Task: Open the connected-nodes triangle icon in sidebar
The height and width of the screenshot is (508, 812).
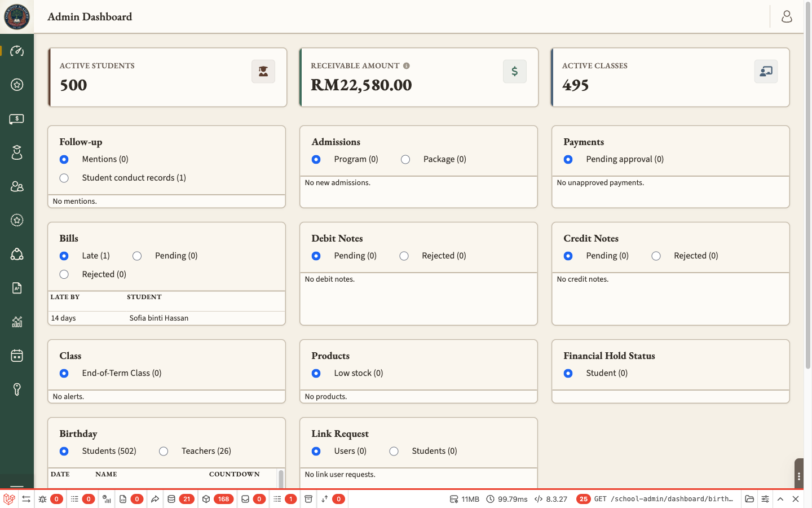Action: [x=17, y=254]
